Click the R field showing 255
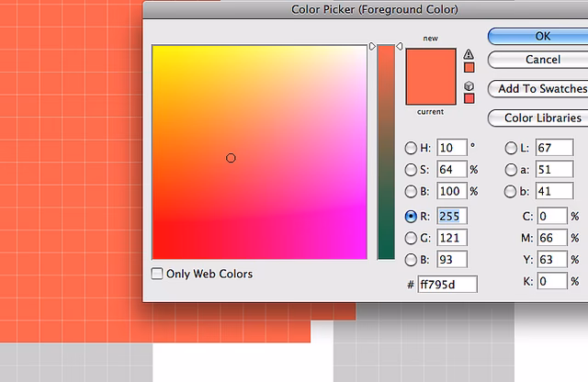Viewport: 588px width, 382px height. point(452,217)
